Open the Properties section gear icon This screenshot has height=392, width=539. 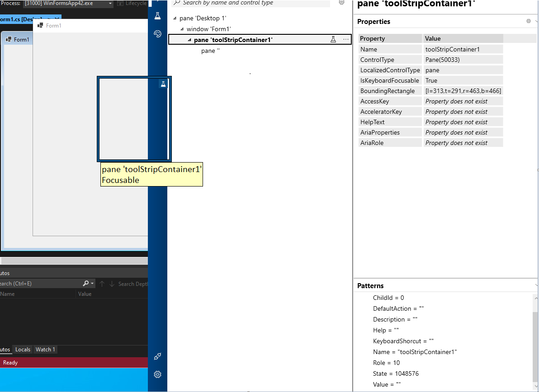pyautogui.click(x=528, y=21)
